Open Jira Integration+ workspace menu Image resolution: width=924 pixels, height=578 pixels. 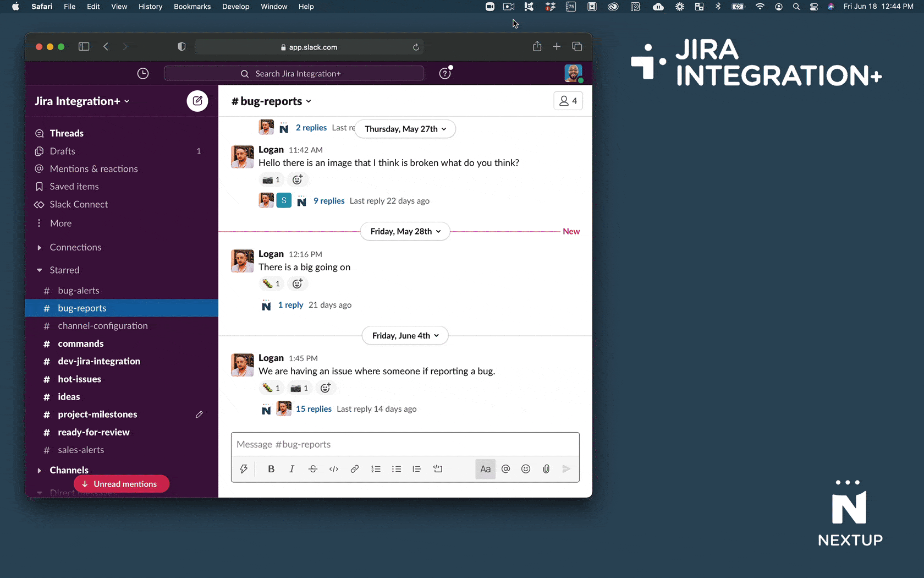(x=82, y=101)
